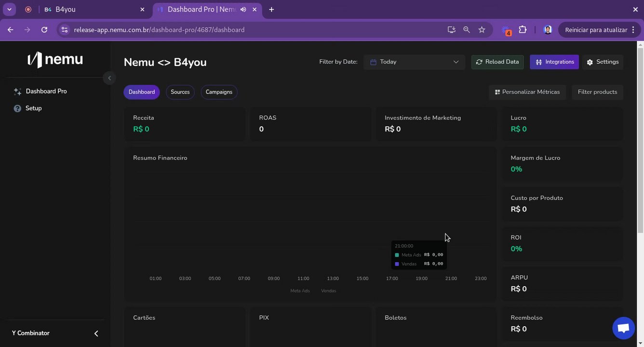Open Dashboard Pro in the sidebar
644x347 pixels.
click(x=46, y=91)
